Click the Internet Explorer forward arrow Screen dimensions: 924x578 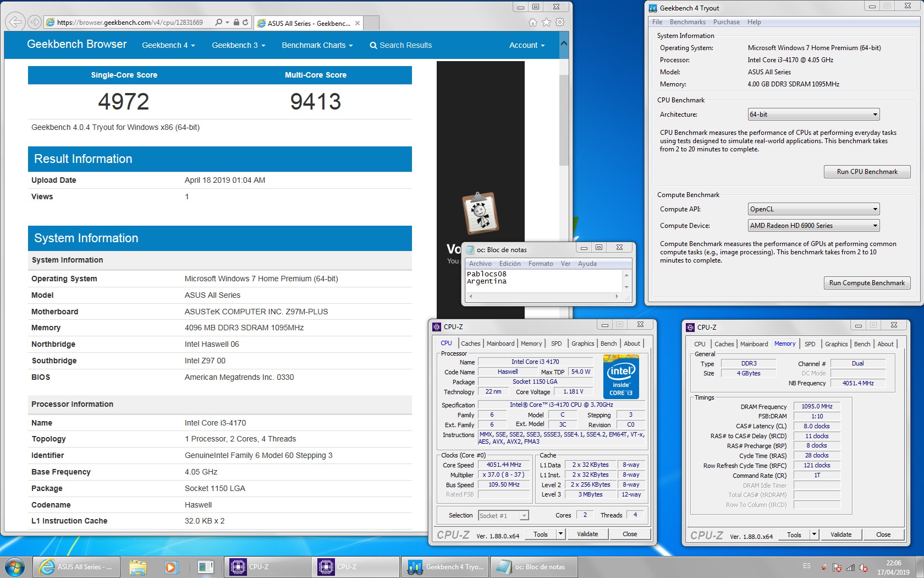[x=34, y=22]
